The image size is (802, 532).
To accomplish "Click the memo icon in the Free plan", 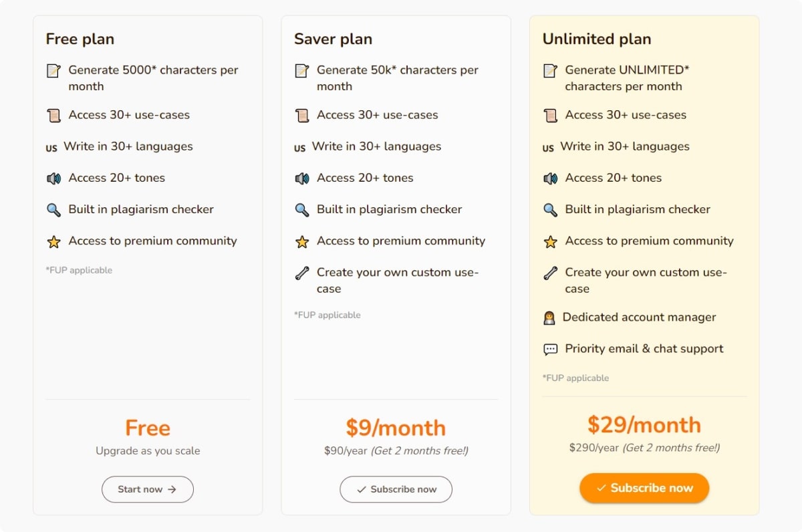I will click(x=53, y=71).
